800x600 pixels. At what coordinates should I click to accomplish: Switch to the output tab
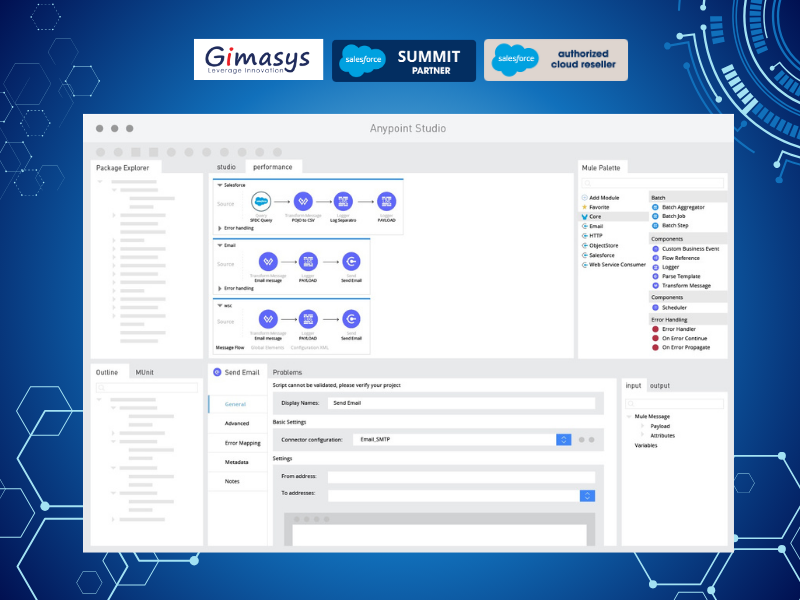660,385
